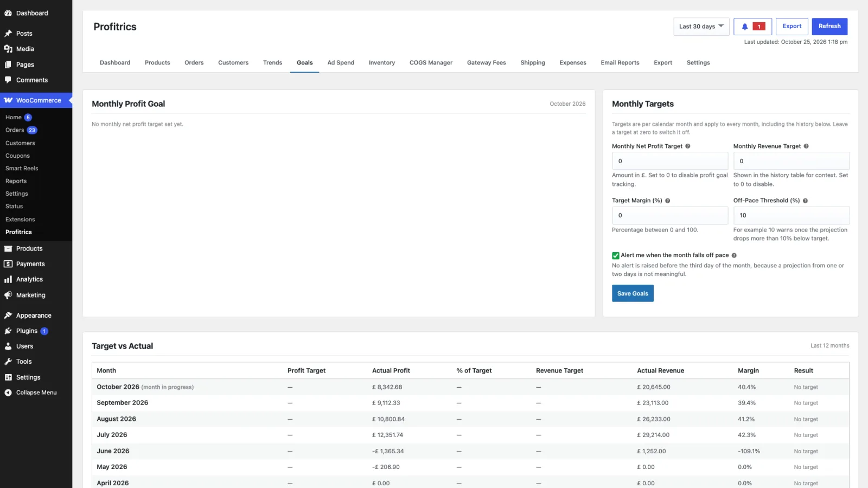Click the Comments speech bubble icon
Image resolution: width=868 pixels, height=488 pixels.
click(8, 80)
